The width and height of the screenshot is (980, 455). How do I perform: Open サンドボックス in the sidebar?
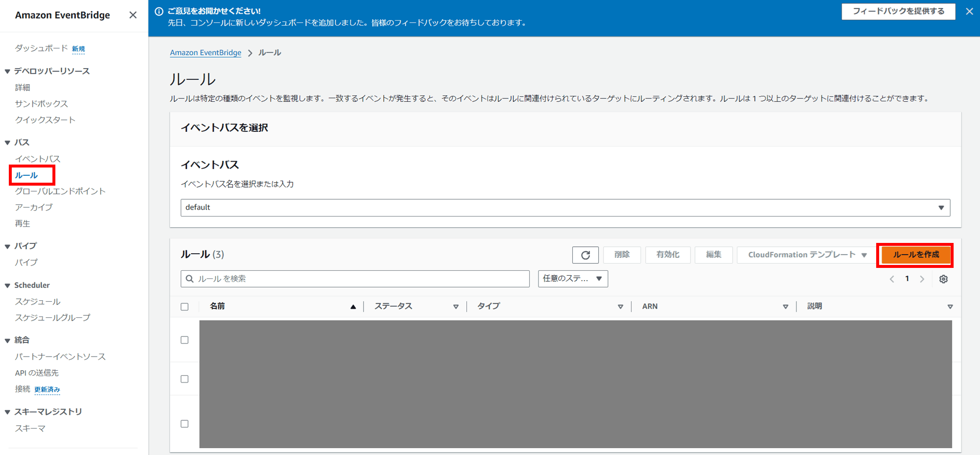[41, 104]
